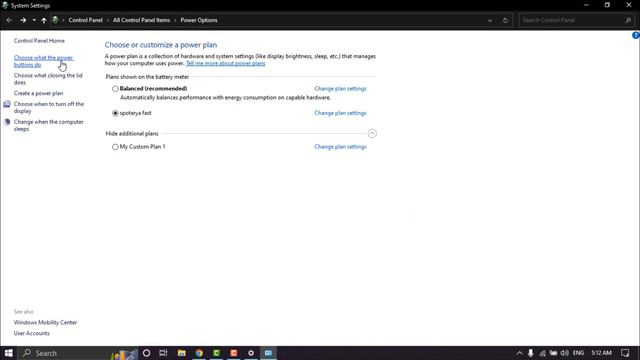Screen dimensions: 640x360
Task: Open the Action Center notifications icon
Action: click(625, 353)
